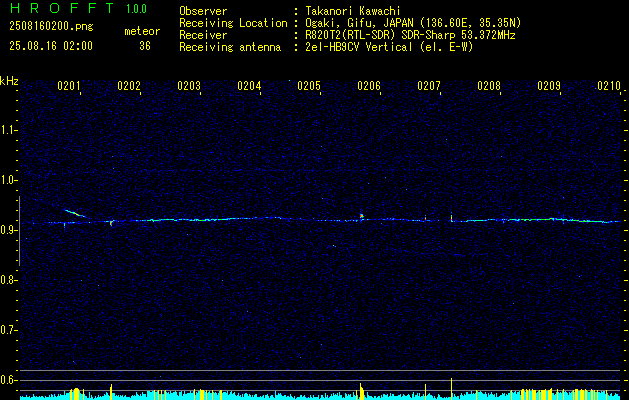
Task: Select antenna text 2el-HB9CV Vertical
Action: point(359,47)
